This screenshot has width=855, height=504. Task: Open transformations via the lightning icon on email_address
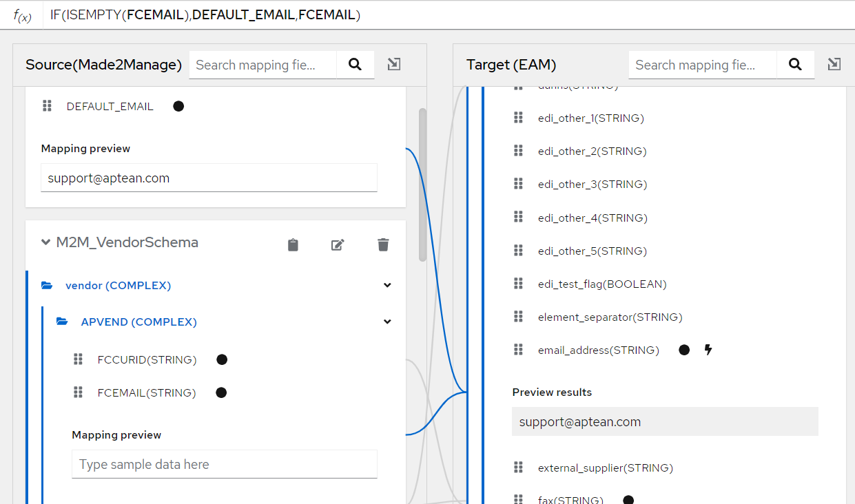tap(708, 349)
